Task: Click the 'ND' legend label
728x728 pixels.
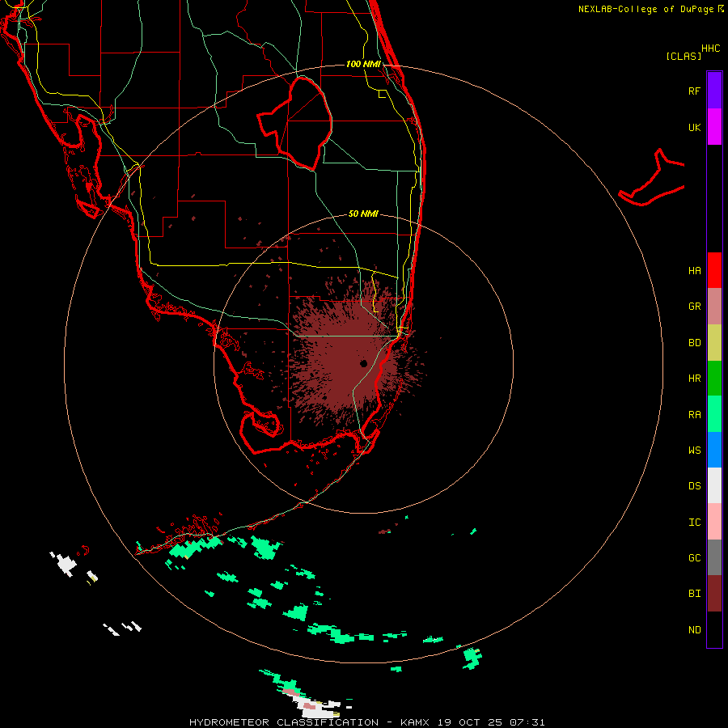Action: point(694,630)
